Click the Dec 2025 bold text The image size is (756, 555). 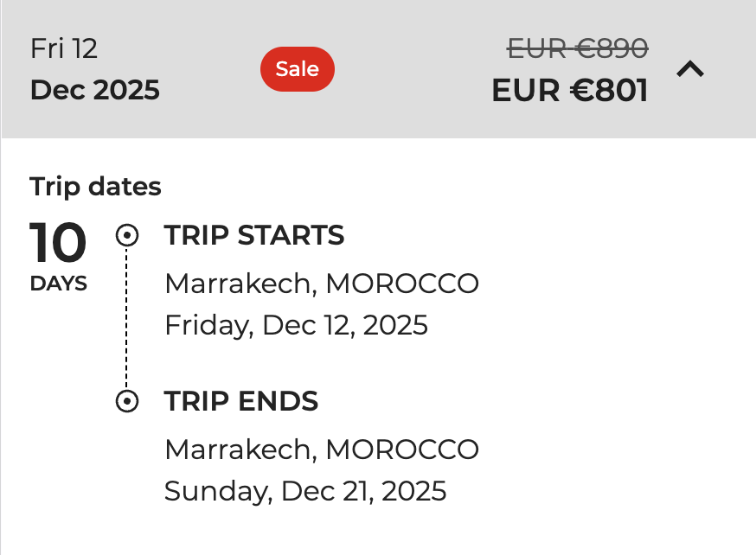tap(95, 90)
